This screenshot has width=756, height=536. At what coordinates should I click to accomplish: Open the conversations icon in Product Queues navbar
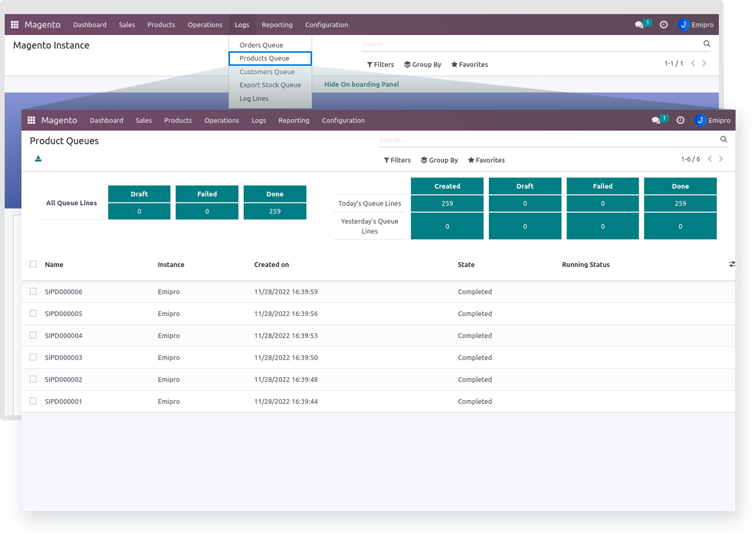655,121
